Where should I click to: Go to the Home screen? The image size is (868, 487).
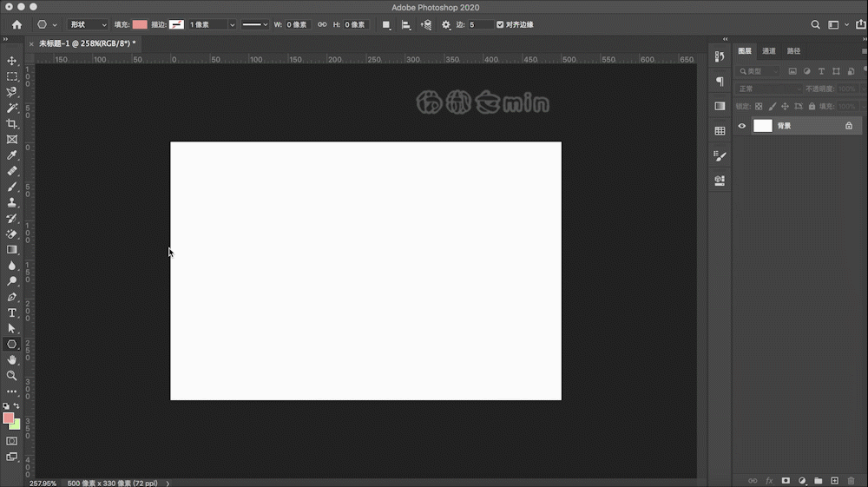click(16, 24)
